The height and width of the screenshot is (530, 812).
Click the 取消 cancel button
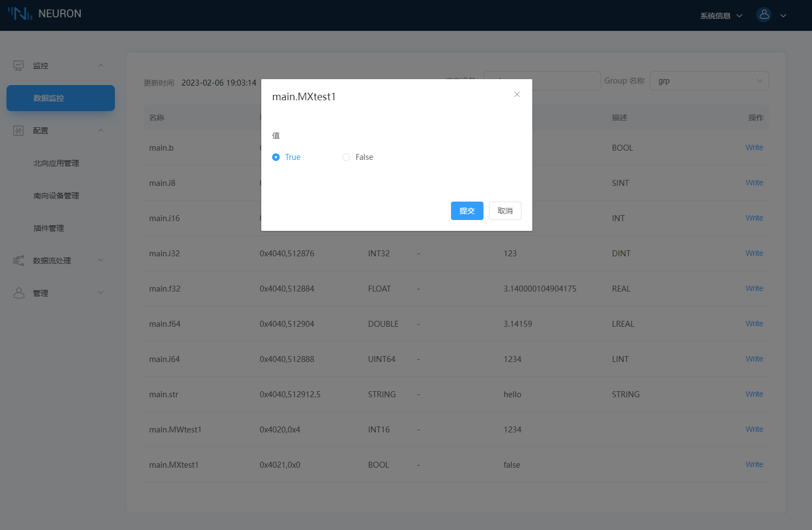[x=505, y=211]
